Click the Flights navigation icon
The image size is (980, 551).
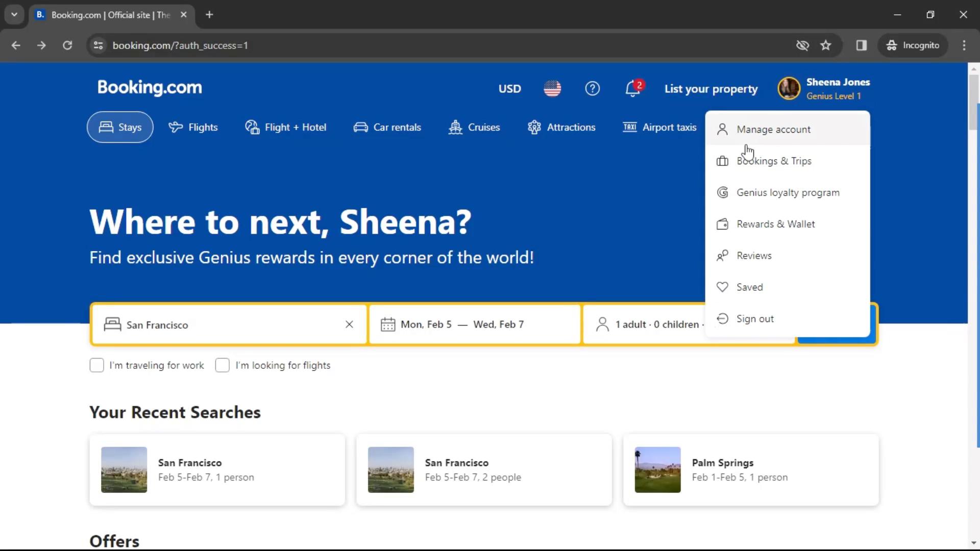point(175,127)
